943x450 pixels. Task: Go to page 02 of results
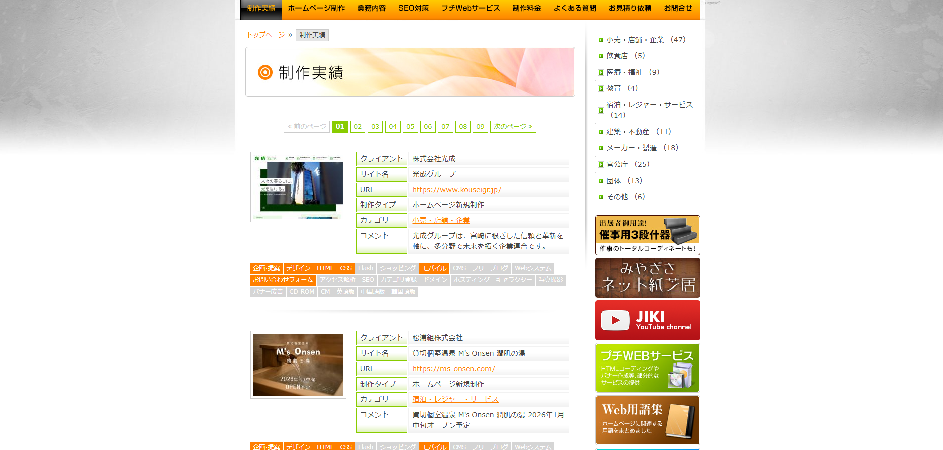[x=357, y=127]
